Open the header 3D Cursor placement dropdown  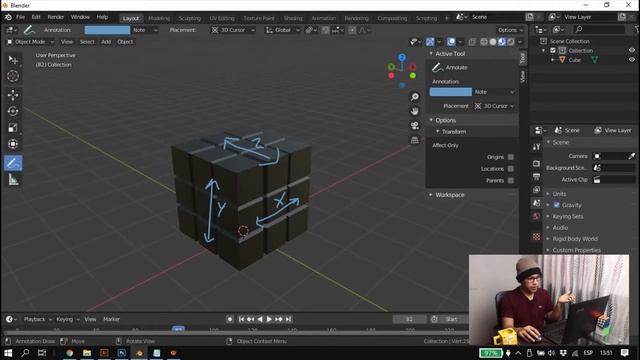coord(233,30)
